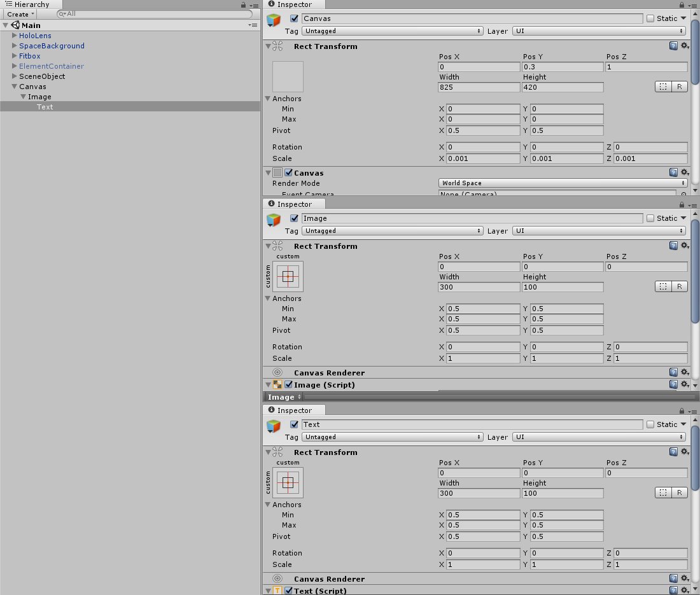Toggle blueprint mode in Canvas Rect Transform
Image resolution: width=700 pixels, height=595 pixels.
[x=663, y=87]
